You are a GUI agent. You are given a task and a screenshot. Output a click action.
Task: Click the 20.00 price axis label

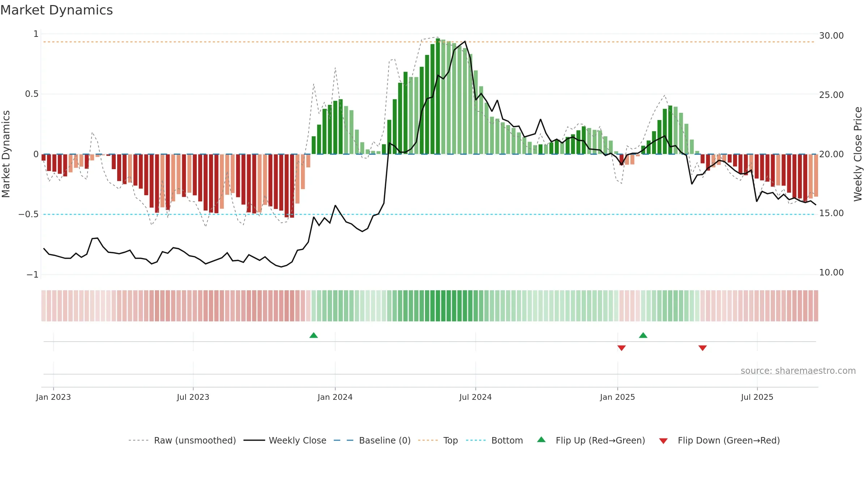[x=831, y=154]
